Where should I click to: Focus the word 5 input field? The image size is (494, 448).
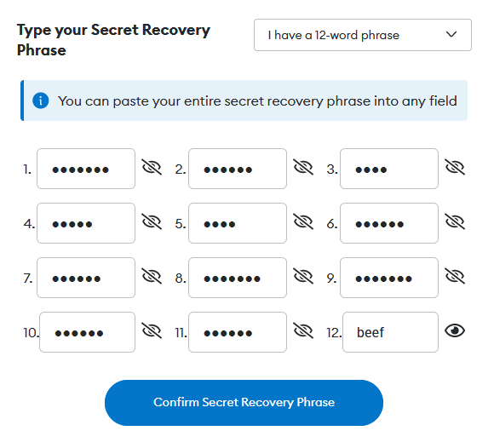pyautogui.click(x=238, y=223)
